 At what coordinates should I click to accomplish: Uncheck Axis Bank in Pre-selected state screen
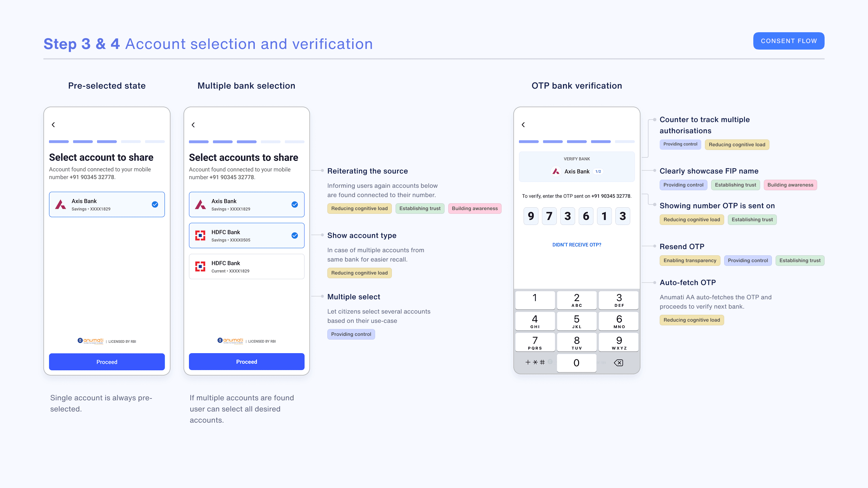coord(155,204)
